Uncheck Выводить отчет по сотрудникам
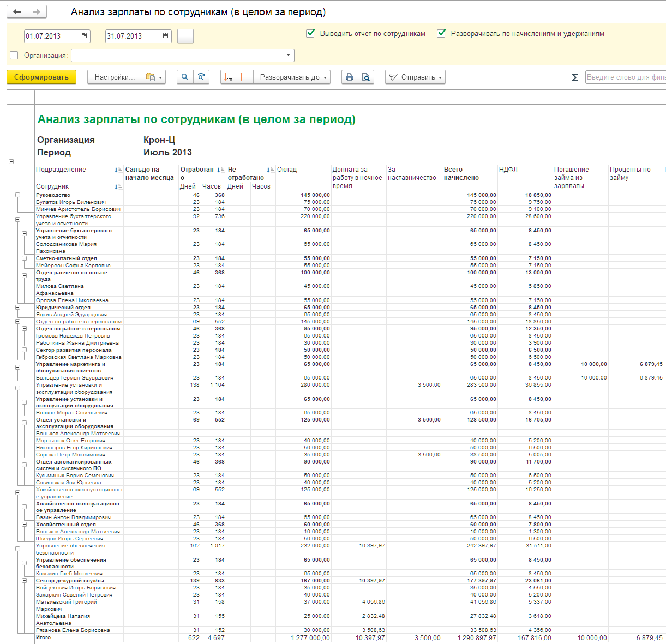 click(310, 33)
